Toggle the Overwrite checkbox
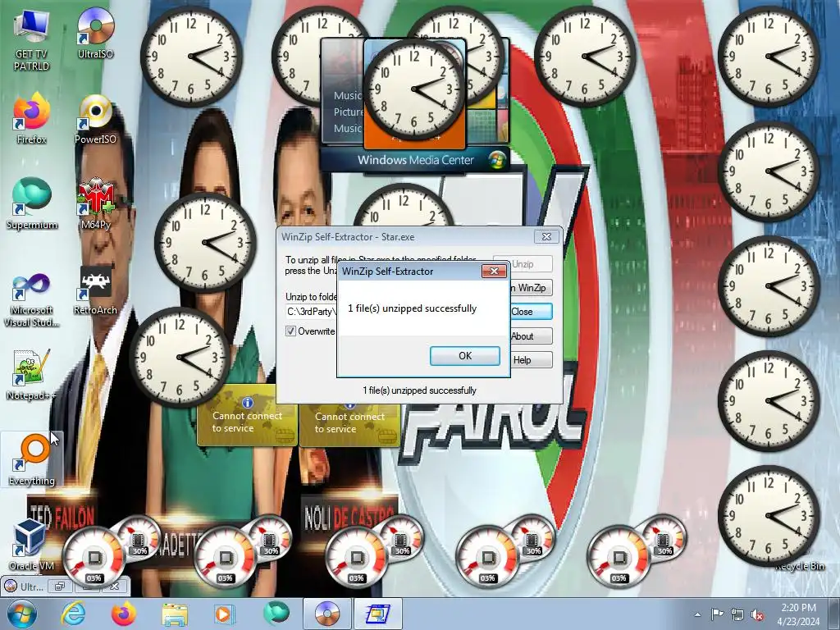 click(291, 331)
